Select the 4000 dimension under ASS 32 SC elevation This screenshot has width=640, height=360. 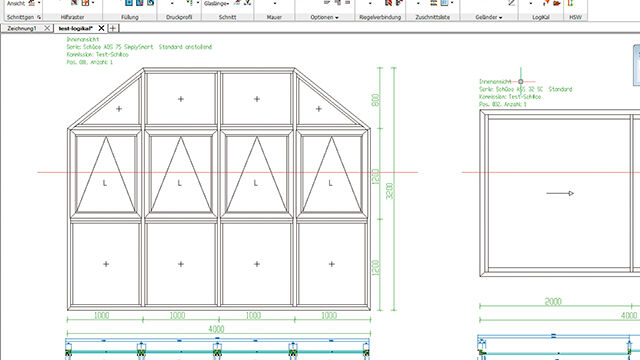click(x=629, y=316)
